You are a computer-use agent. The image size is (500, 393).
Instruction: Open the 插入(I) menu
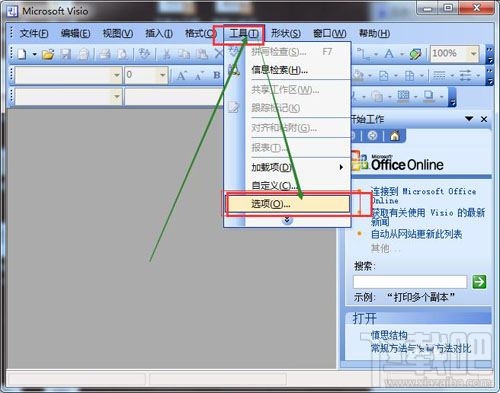(x=159, y=34)
